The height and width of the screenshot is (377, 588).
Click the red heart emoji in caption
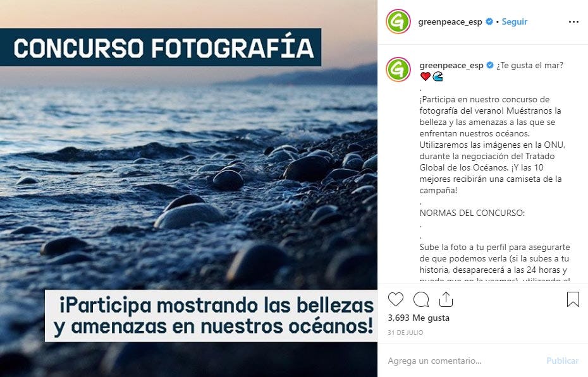point(426,76)
